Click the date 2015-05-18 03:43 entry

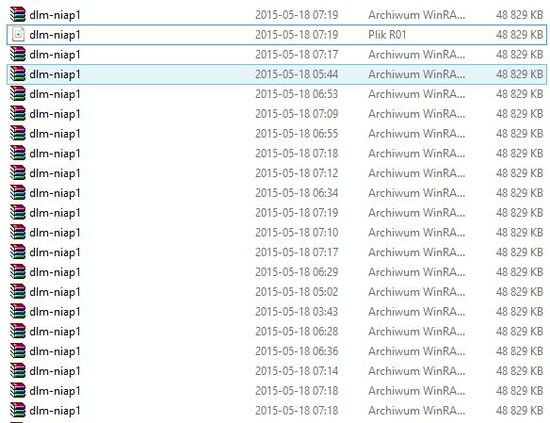pyautogui.click(x=297, y=311)
